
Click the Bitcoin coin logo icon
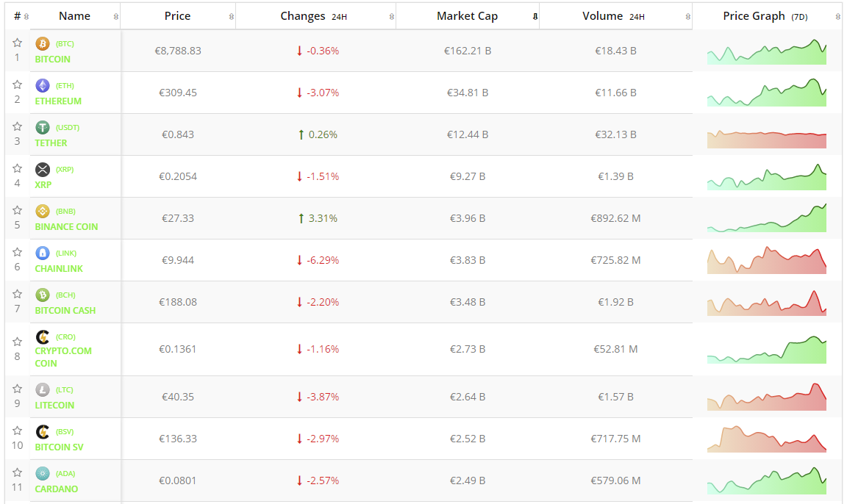(43, 44)
